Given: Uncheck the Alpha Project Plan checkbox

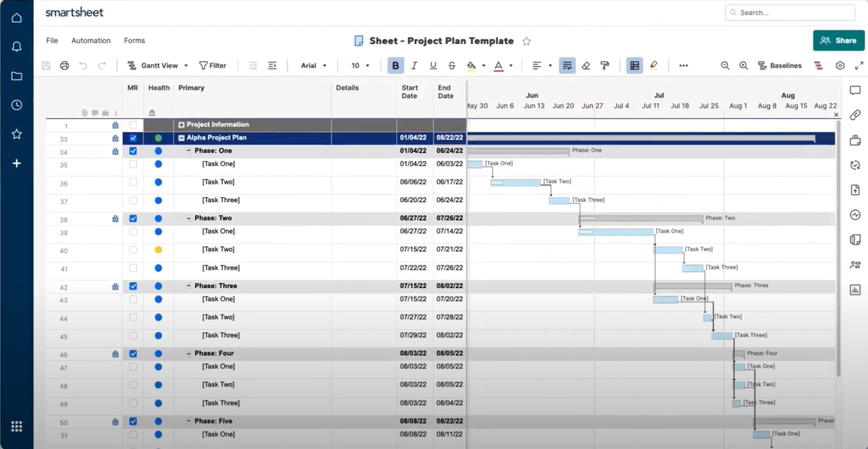Looking at the screenshot, I should click(132, 137).
